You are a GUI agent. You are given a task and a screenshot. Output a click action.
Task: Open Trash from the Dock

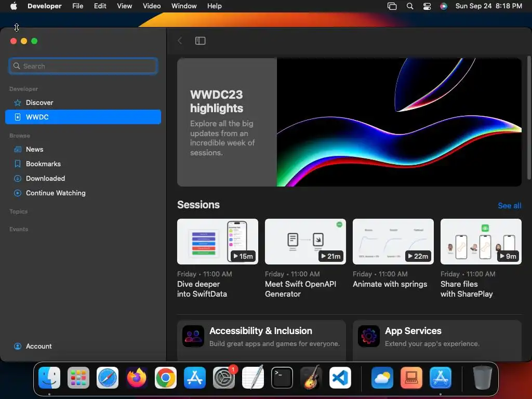[x=483, y=378]
